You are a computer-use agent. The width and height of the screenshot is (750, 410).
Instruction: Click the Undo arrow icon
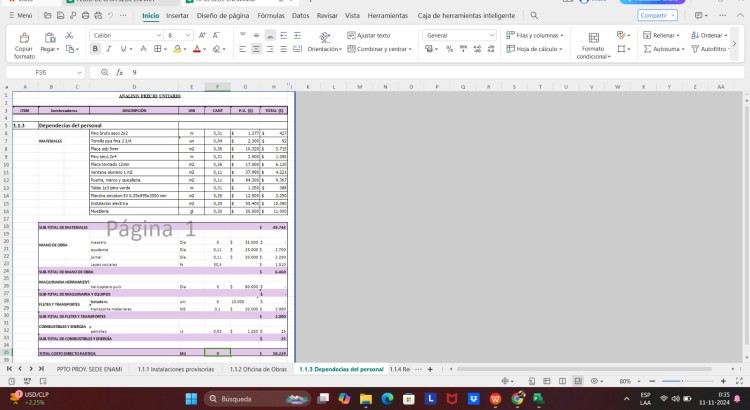[110, 15]
